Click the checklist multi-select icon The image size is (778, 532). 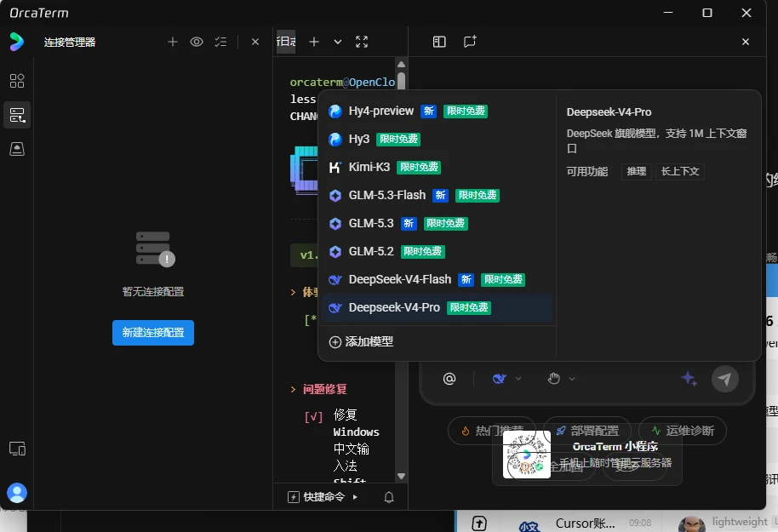click(x=220, y=42)
